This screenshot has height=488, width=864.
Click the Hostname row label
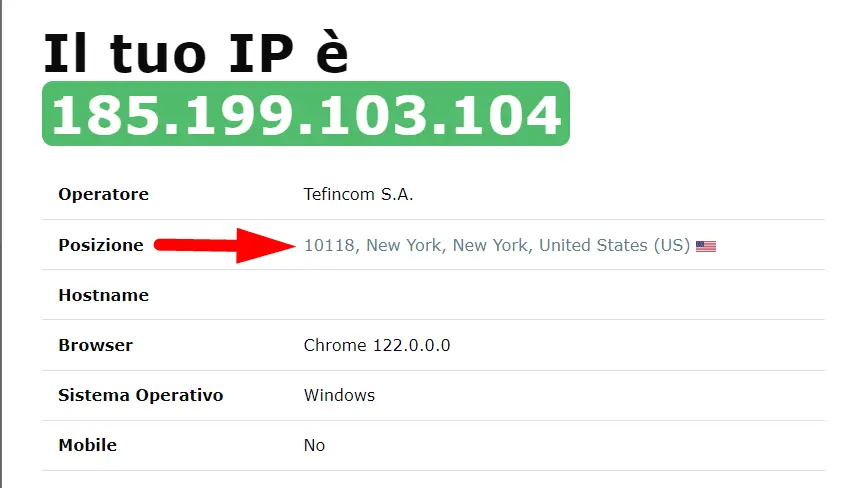click(x=104, y=295)
